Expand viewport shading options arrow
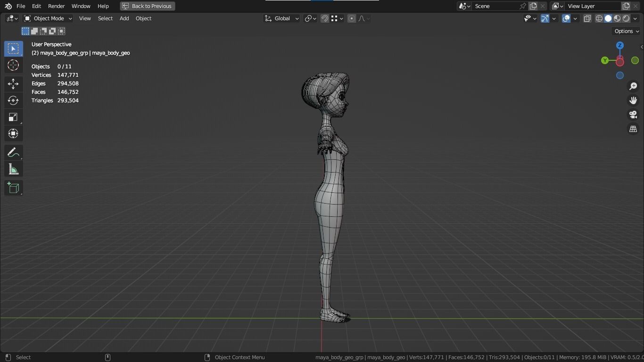644x362 pixels. [x=635, y=18]
